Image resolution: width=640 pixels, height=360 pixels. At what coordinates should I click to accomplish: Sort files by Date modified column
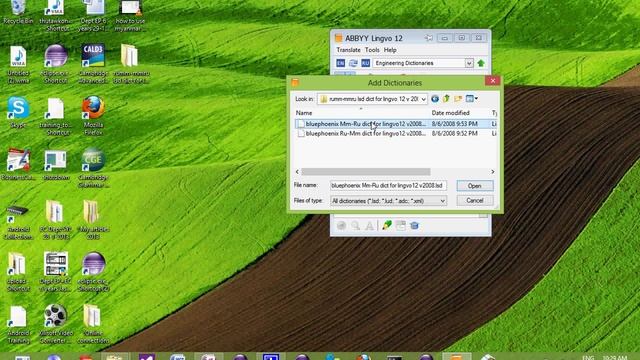pyautogui.click(x=450, y=113)
